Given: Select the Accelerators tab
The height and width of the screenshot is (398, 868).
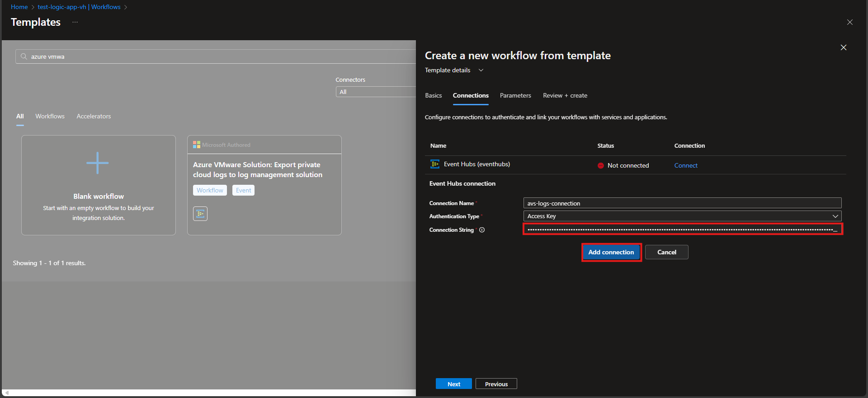Looking at the screenshot, I should coord(94,117).
